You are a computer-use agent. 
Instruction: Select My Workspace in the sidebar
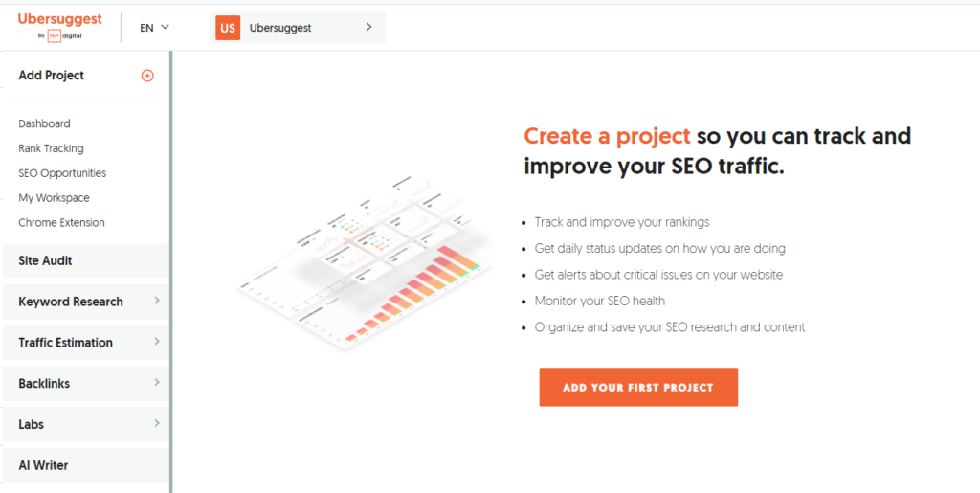click(54, 198)
